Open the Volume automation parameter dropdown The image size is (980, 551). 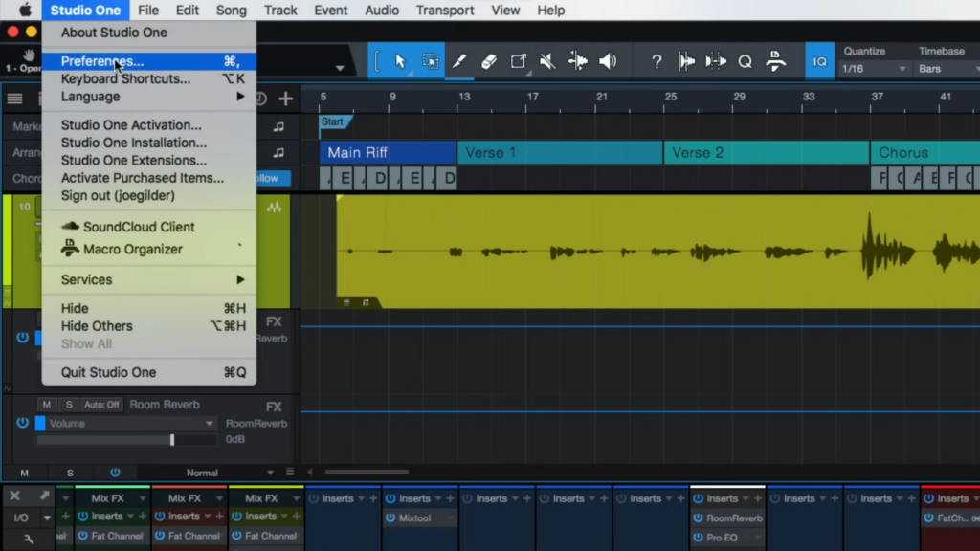[209, 424]
